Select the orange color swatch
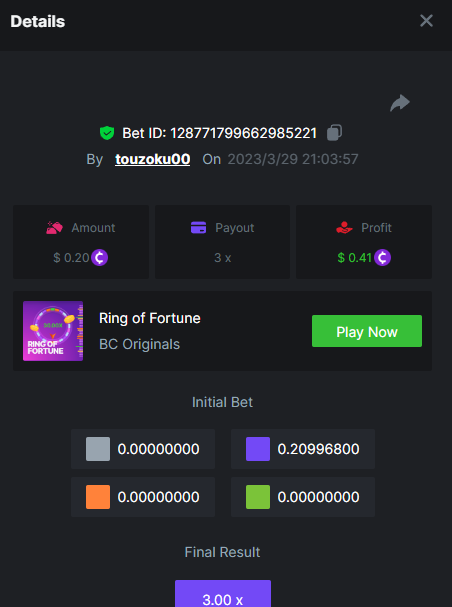Screen dimensions: 452x607 98,497
